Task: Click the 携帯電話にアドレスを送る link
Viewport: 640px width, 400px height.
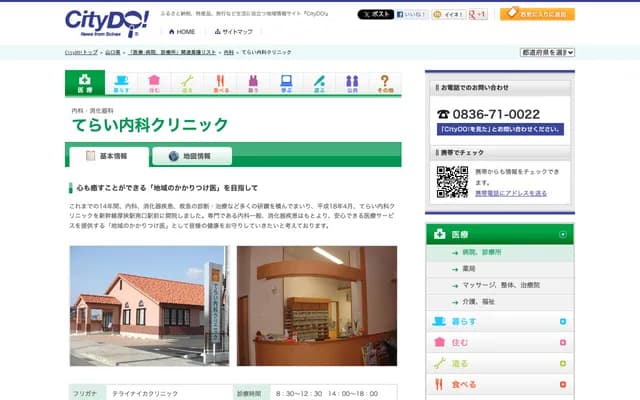Action: [x=511, y=193]
